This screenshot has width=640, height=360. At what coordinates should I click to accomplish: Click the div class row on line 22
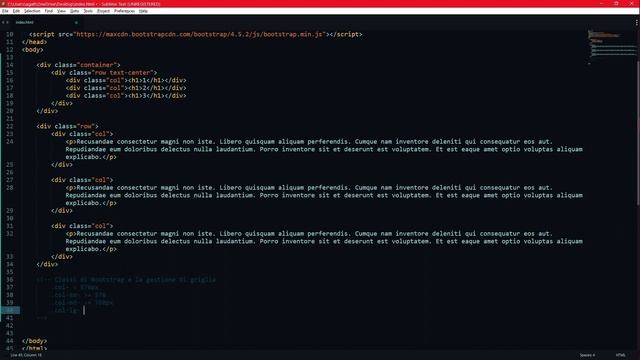tap(67, 126)
